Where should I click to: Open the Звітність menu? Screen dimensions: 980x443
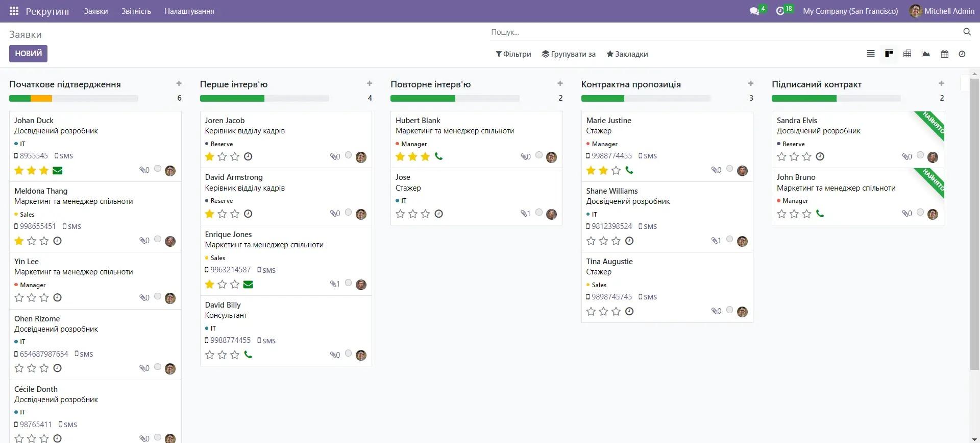point(136,11)
